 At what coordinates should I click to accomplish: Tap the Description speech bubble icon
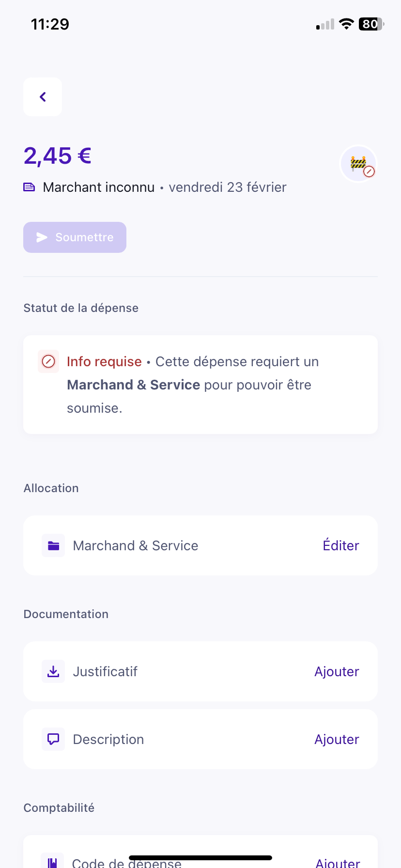point(53,739)
